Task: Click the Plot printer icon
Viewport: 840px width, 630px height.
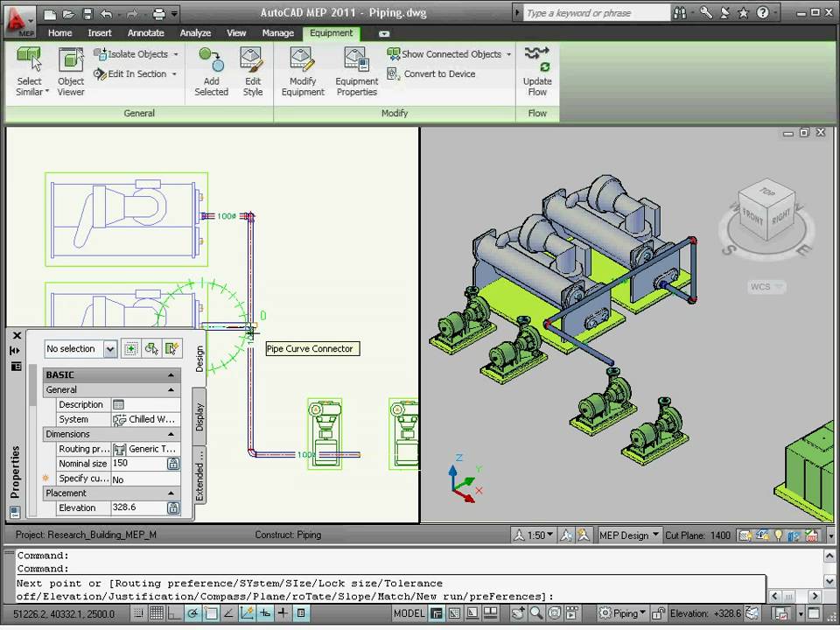Action: click(158, 13)
